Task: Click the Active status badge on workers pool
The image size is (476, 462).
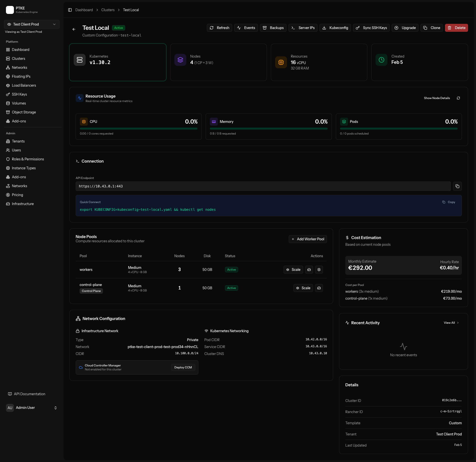Action: [231, 270]
